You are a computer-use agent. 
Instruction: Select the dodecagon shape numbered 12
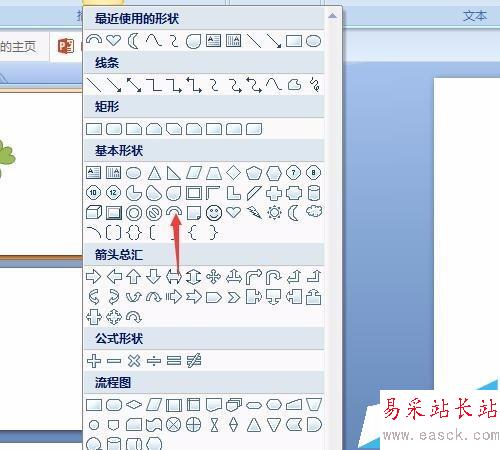(113, 193)
